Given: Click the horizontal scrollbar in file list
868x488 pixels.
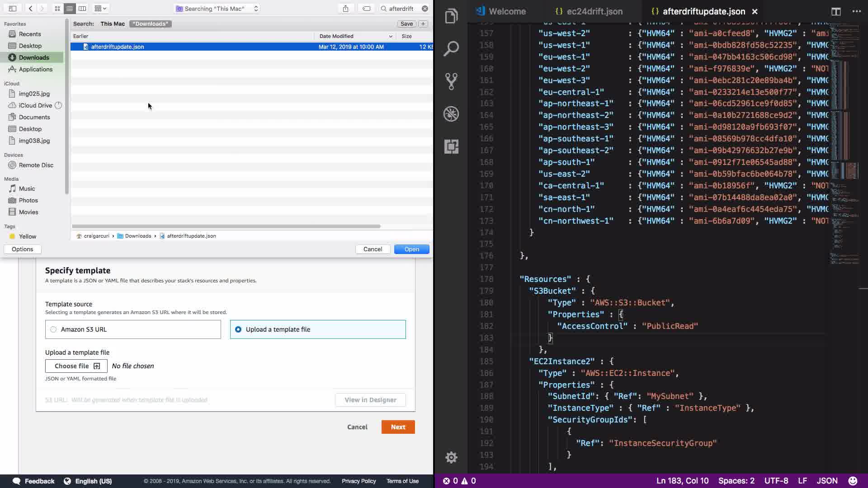Looking at the screenshot, I should click(226, 226).
